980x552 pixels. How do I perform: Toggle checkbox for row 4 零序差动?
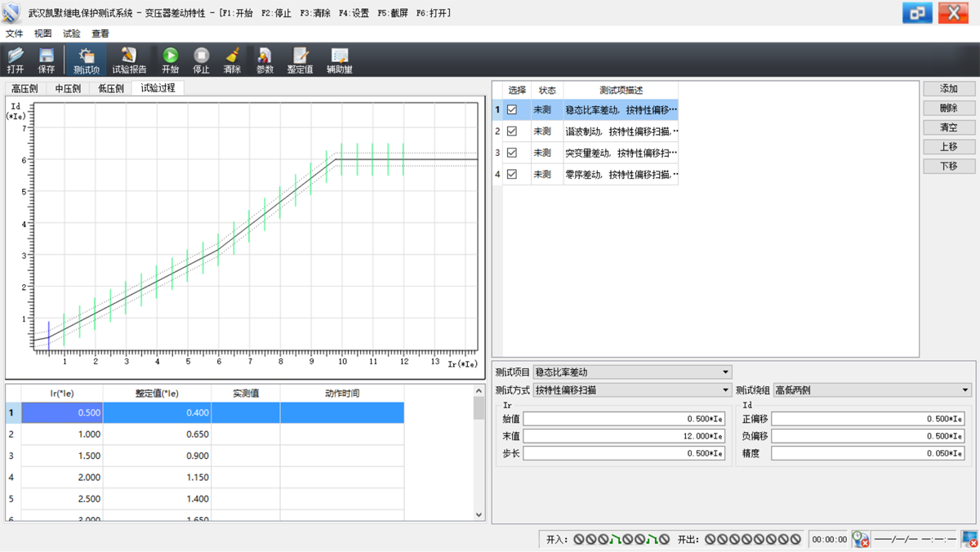512,174
